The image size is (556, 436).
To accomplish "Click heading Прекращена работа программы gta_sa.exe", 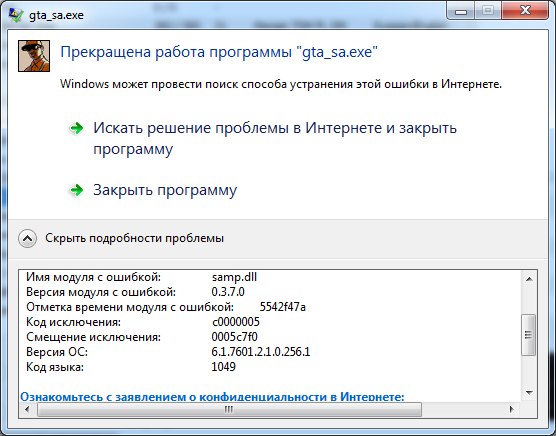I will (x=219, y=52).
